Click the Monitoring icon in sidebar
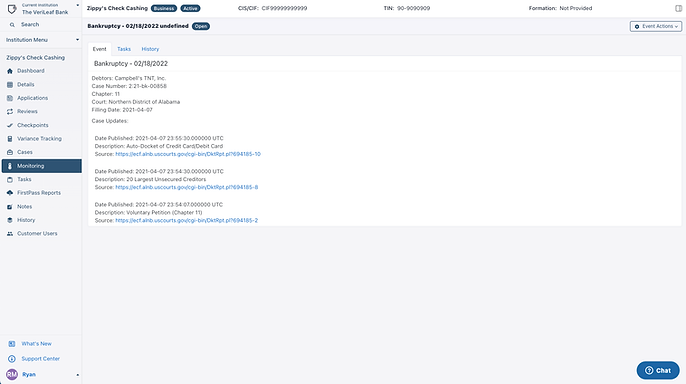The image size is (686, 384). [10, 166]
